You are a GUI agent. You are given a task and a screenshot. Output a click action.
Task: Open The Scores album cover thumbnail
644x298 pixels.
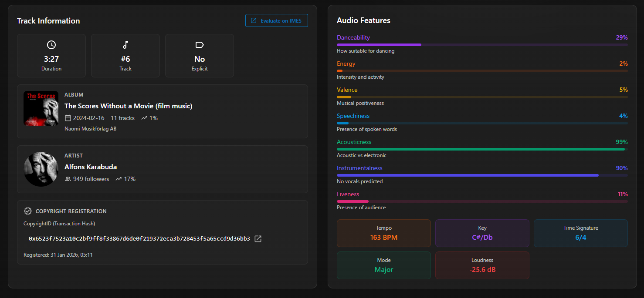[x=41, y=108]
